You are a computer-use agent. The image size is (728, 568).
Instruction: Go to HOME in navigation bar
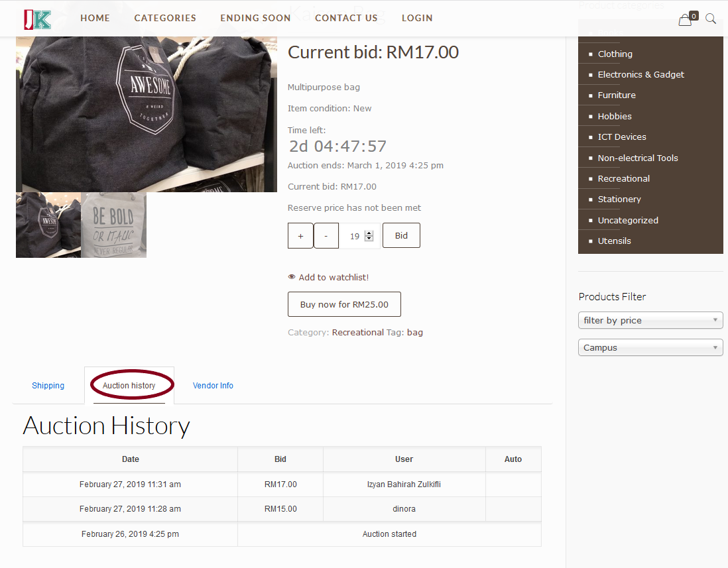point(95,18)
